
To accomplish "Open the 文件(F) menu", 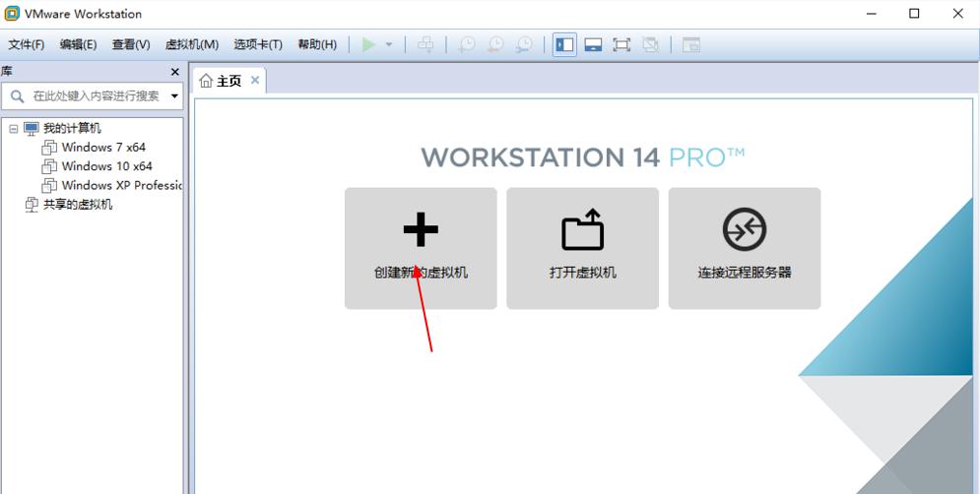I will point(27,44).
